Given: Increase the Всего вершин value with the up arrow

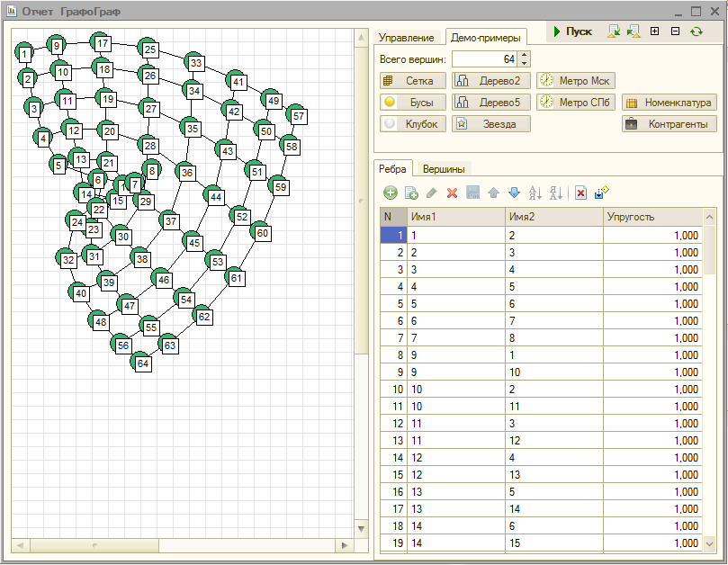Looking at the screenshot, I should [525, 55].
